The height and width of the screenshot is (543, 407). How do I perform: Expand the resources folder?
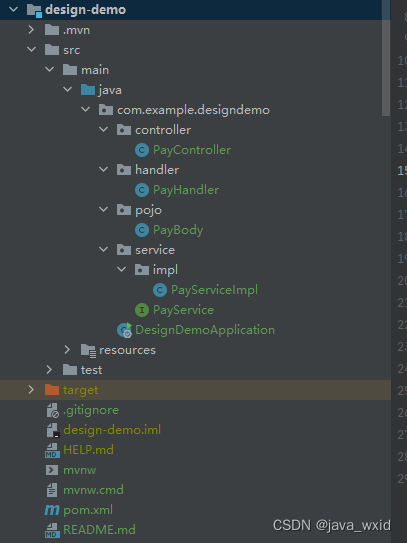[x=67, y=350]
